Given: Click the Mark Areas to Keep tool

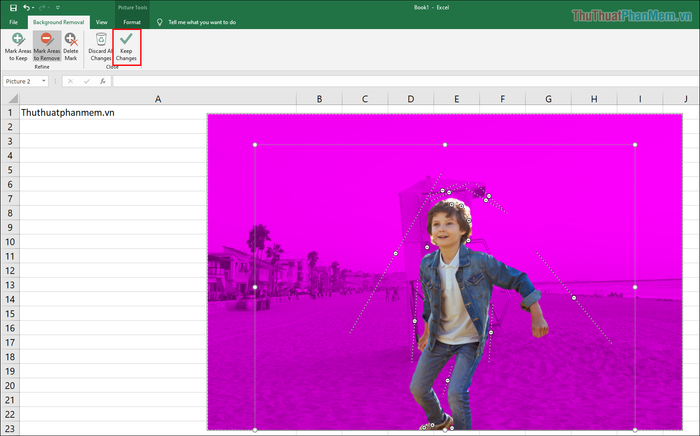Looking at the screenshot, I should [x=18, y=47].
